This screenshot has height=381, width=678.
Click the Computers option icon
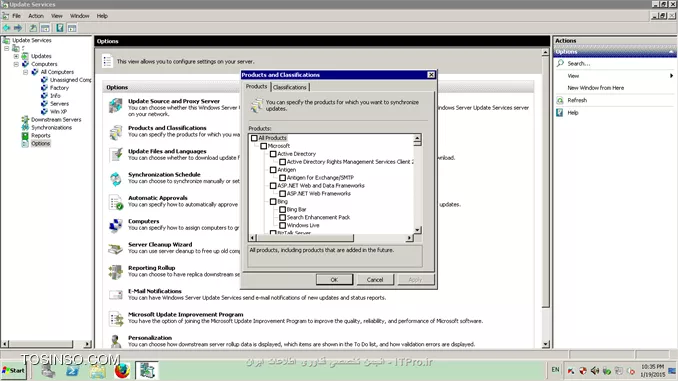pyautogui.click(x=115, y=225)
